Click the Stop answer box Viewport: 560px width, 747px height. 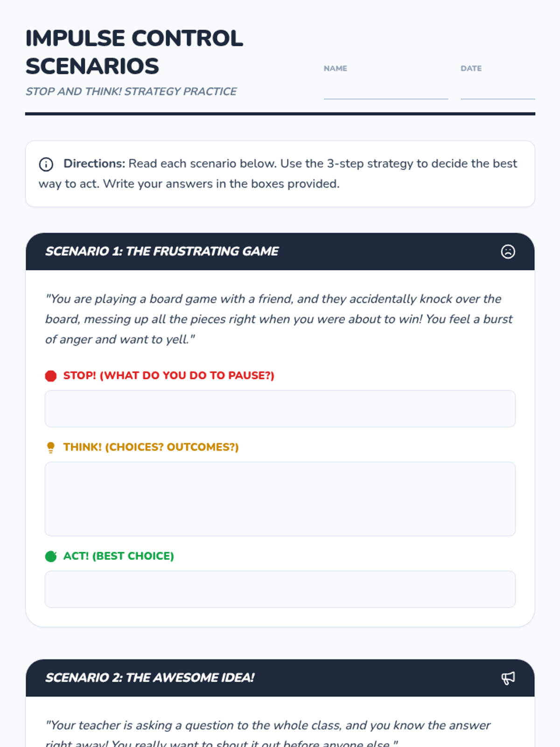(x=280, y=409)
